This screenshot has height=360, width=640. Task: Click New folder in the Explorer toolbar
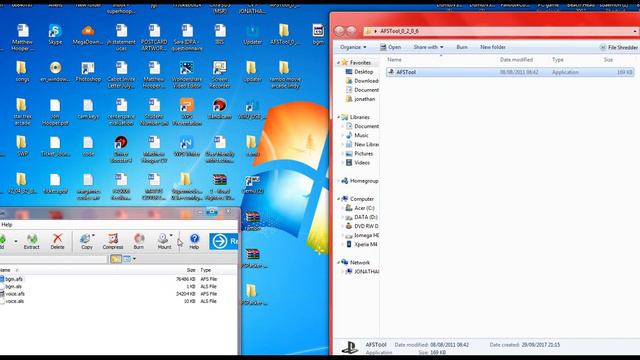point(493,47)
